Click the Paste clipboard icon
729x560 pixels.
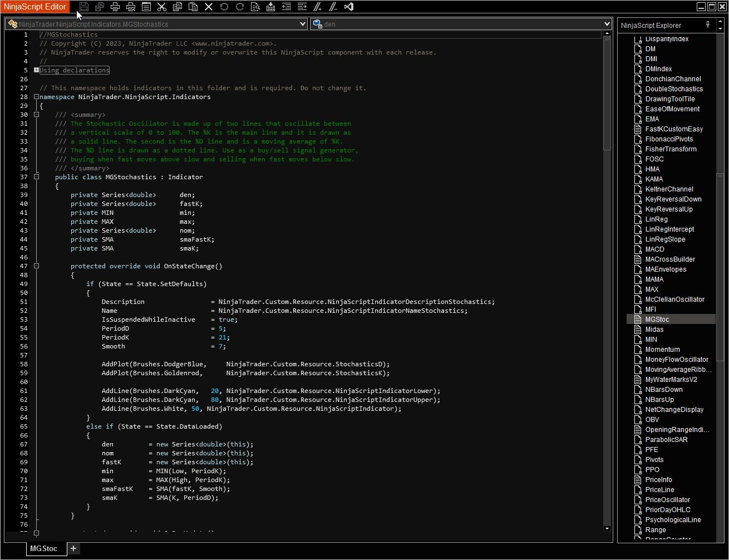(x=193, y=7)
